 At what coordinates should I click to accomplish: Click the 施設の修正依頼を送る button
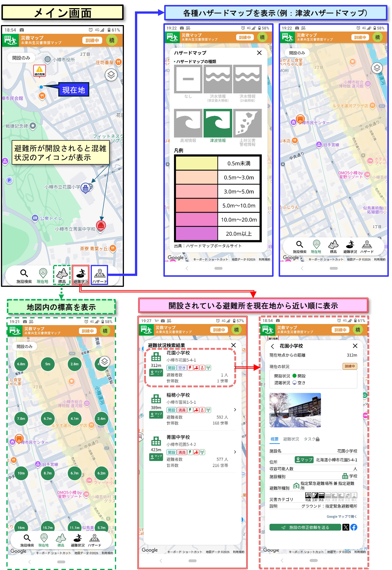305,527
